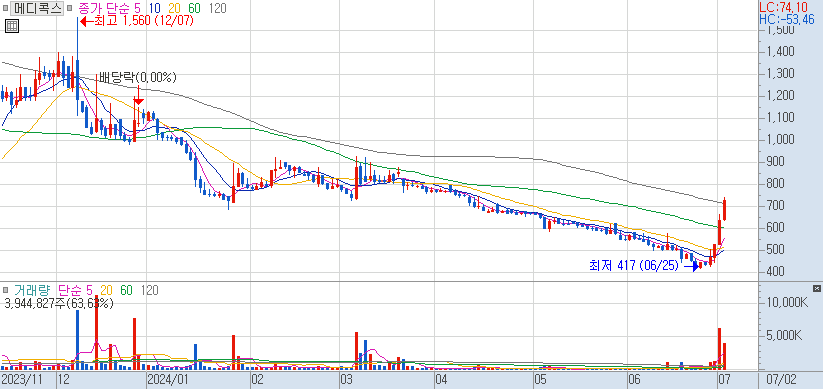Toggle the square marker beside 거래량
Viewport: 823px width, 389px height.
(x=5, y=290)
